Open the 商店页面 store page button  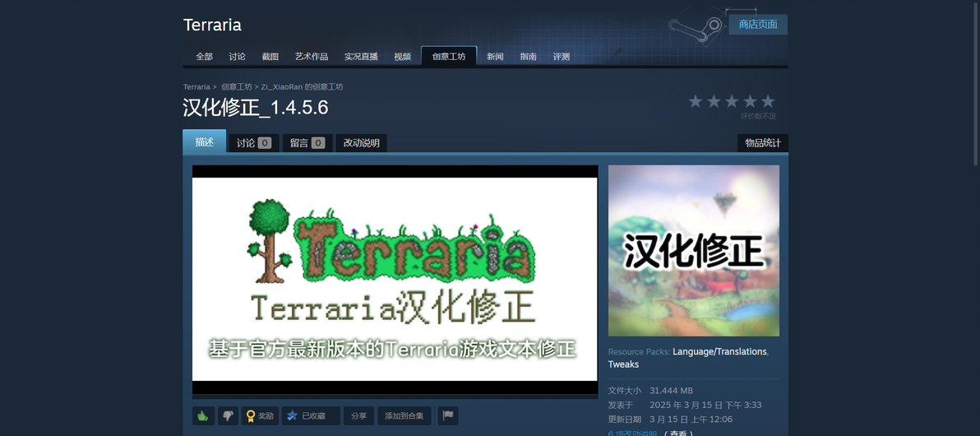point(757,25)
